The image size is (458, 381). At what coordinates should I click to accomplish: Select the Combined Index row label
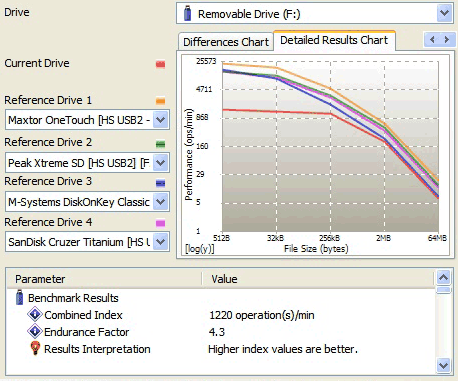[83, 315]
